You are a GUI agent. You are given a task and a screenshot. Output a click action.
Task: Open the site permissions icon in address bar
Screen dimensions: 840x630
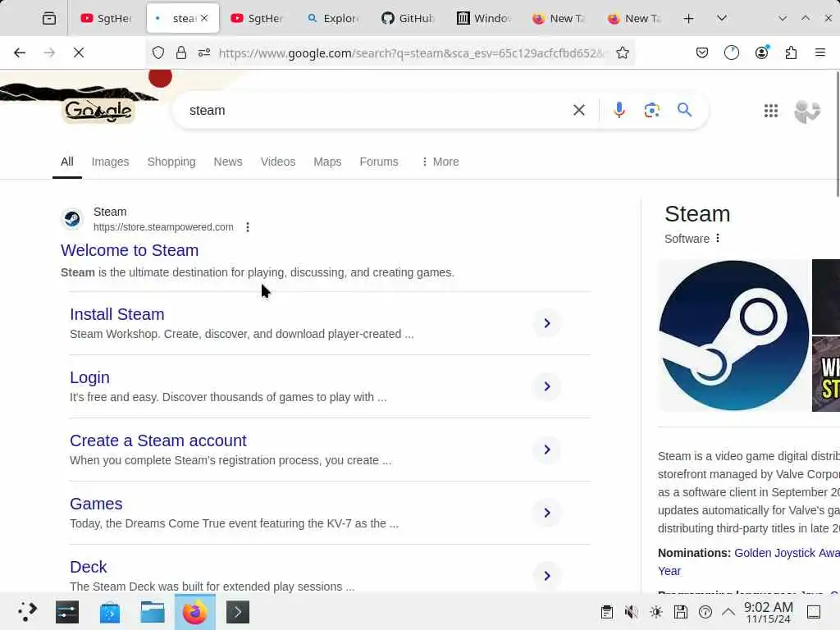pos(204,52)
